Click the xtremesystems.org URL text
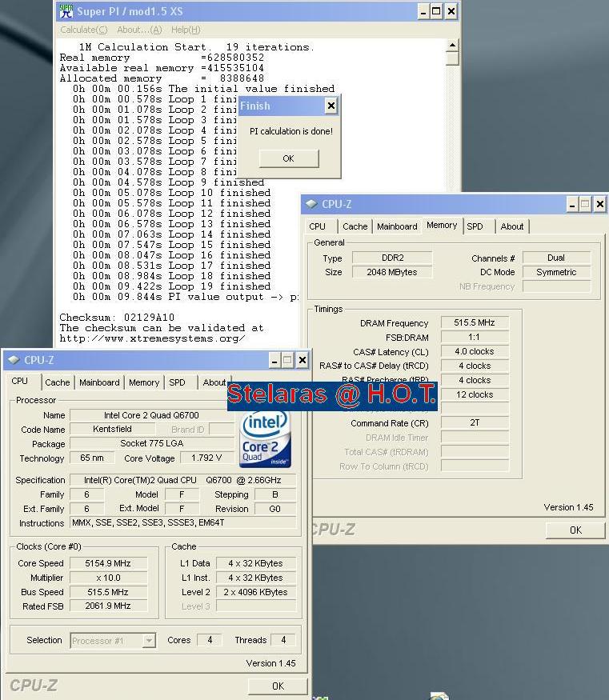Image resolution: width=609 pixels, height=700 pixels. pos(152,338)
